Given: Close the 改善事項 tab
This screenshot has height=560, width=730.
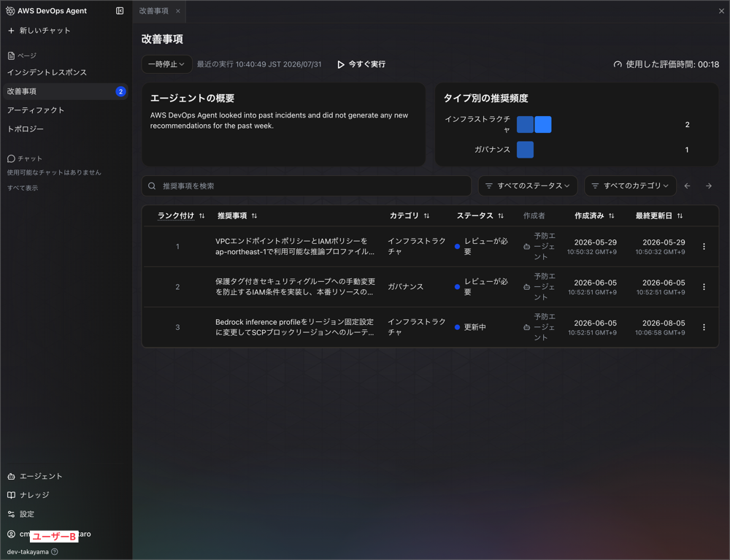Looking at the screenshot, I should [x=178, y=11].
